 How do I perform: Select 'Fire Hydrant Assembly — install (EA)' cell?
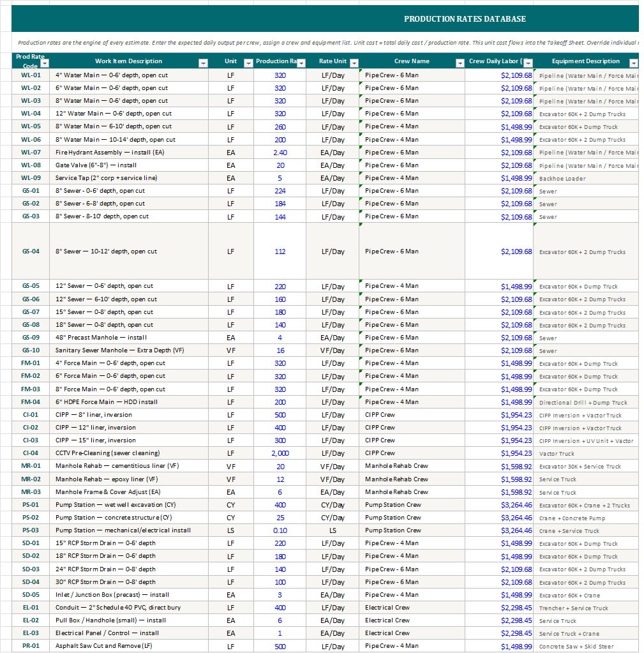point(129,153)
